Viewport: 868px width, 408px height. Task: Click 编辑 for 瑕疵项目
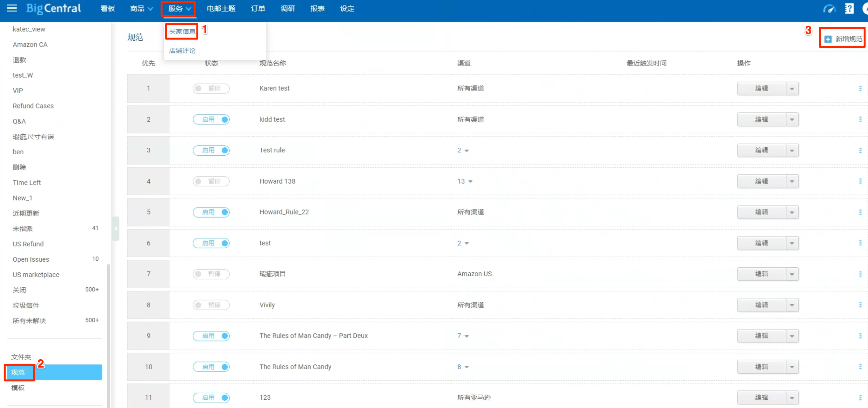pyautogui.click(x=761, y=274)
